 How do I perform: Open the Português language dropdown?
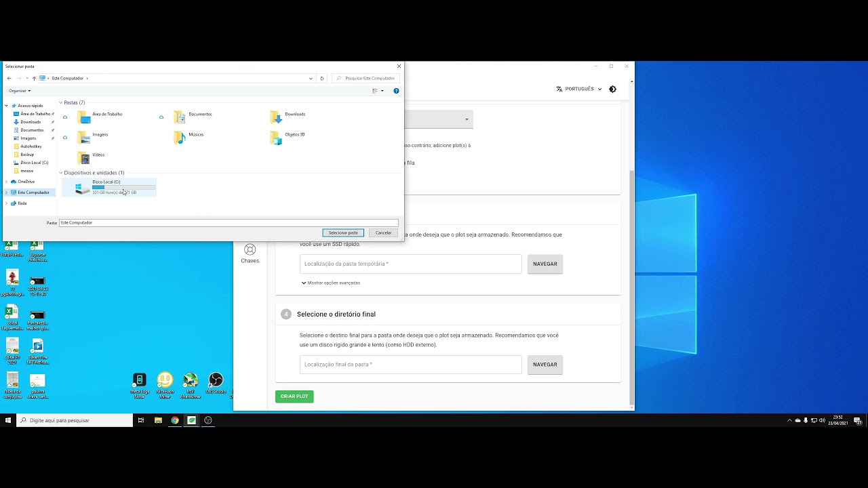[x=579, y=89]
